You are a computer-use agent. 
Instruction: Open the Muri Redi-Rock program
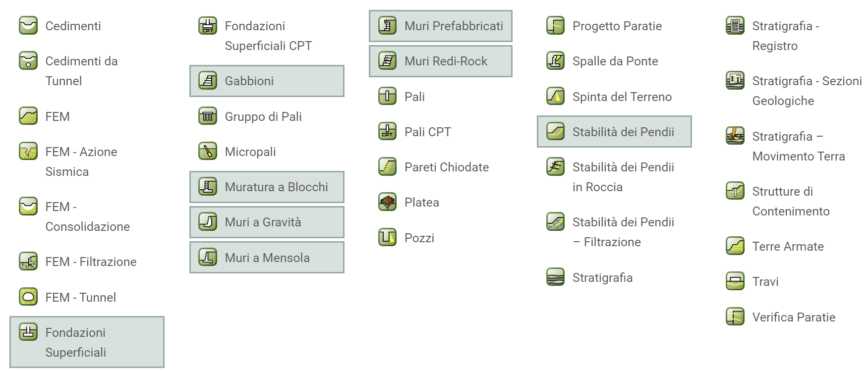pos(441,61)
